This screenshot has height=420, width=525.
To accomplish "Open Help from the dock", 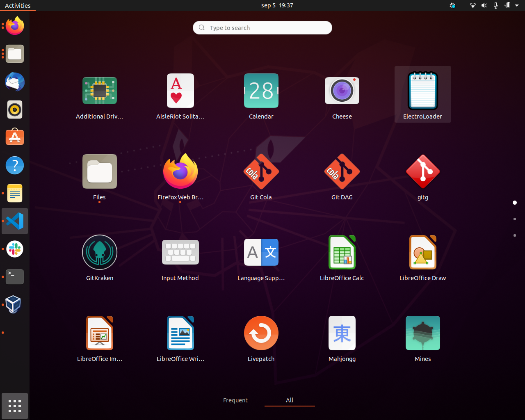I will pos(15,165).
